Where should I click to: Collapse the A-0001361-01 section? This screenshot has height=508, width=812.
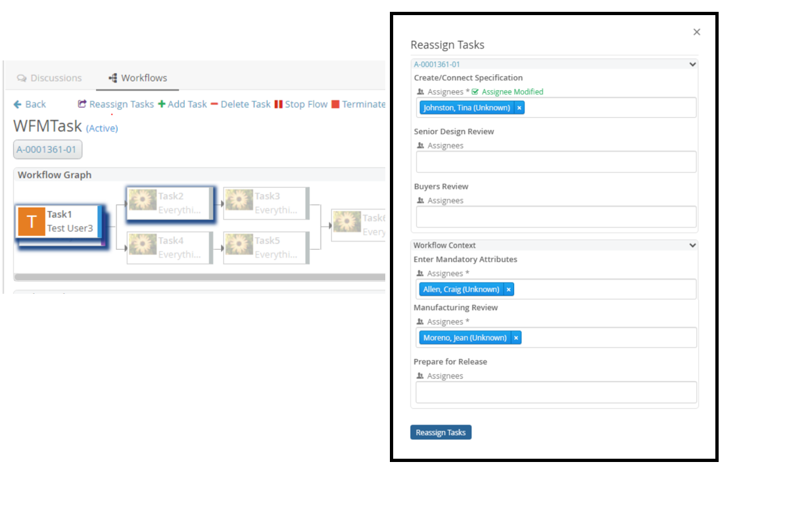[x=692, y=64]
